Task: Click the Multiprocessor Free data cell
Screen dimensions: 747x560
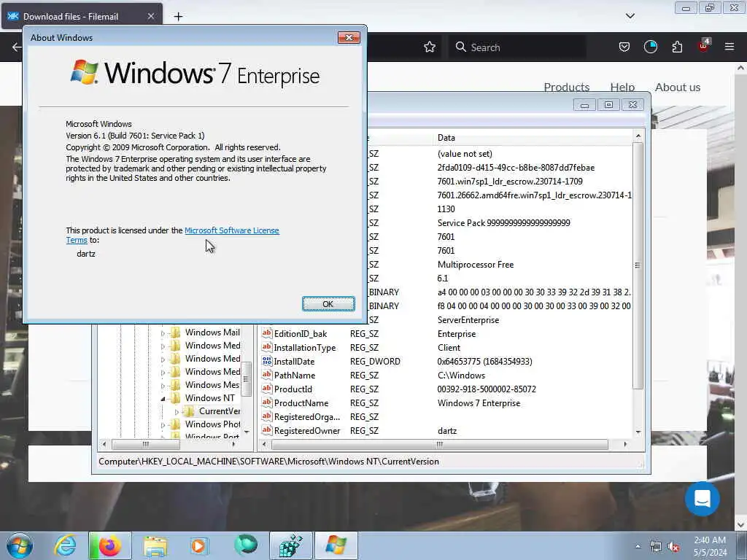Action: coord(476,264)
